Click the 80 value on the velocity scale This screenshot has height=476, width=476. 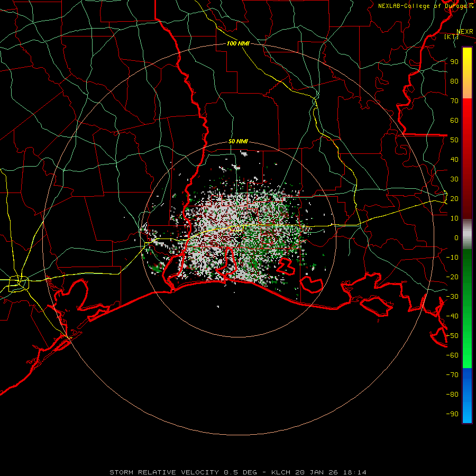[454, 81]
